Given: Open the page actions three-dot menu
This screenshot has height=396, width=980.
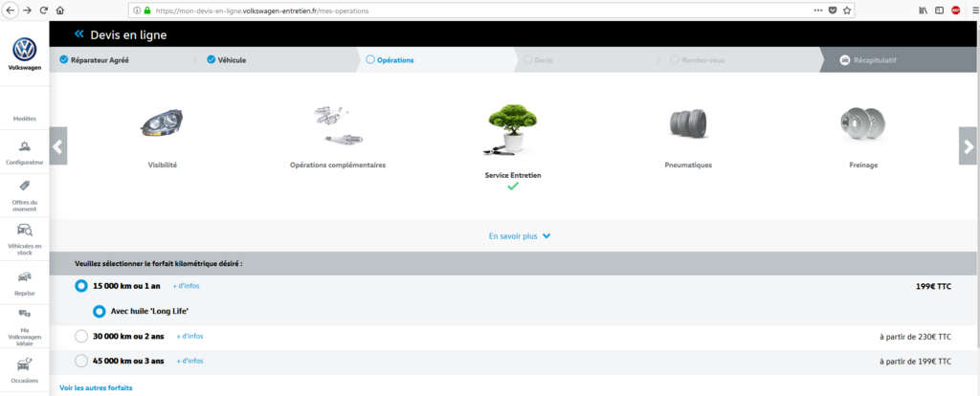Looking at the screenshot, I should [818, 11].
